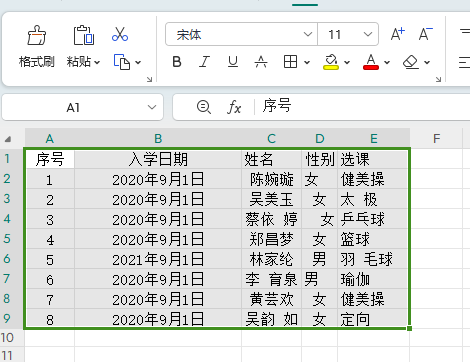The image size is (470, 362).
Task: Click cell containing 吴美玉
Action: click(x=271, y=199)
